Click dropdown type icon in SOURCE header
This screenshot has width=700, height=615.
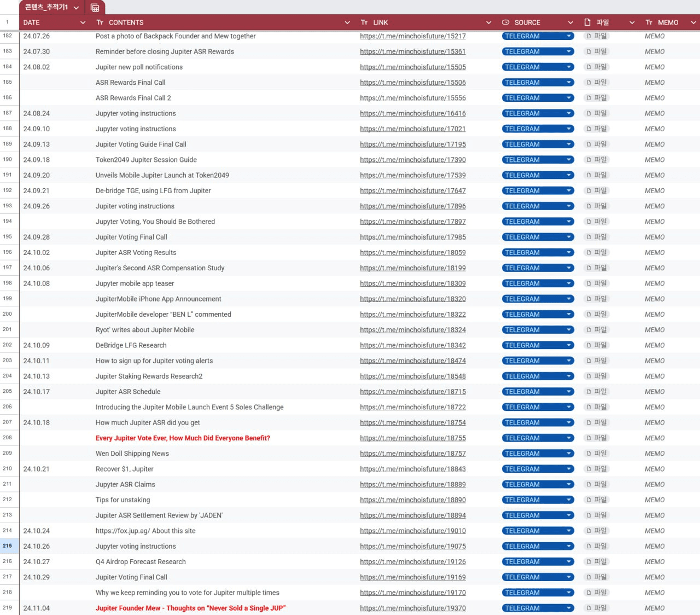[x=506, y=22]
